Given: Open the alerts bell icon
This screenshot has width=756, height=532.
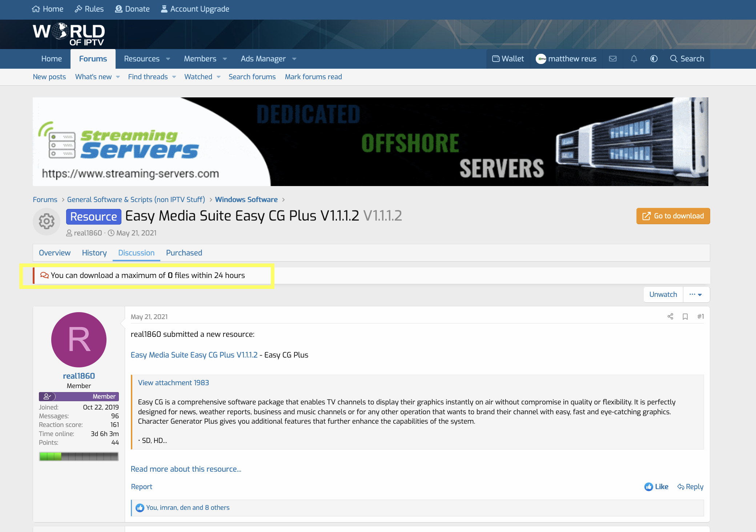Looking at the screenshot, I should click(634, 59).
